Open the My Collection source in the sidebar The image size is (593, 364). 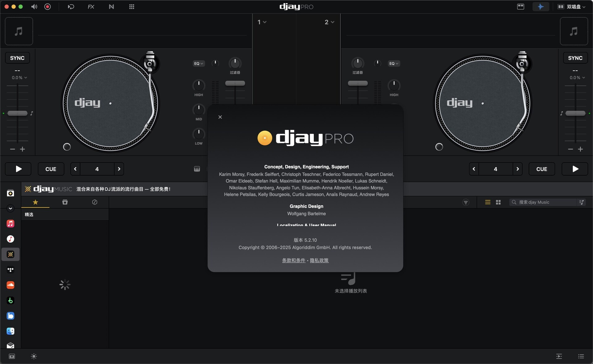coord(11,193)
